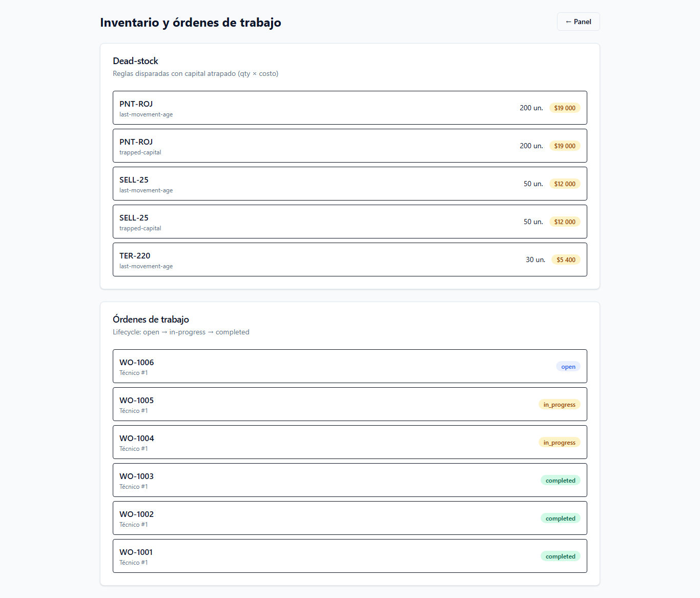The height and width of the screenshot is (598, 700).
Task: Click the open status badge on WO-1006
Action: (x=568, y=366)
